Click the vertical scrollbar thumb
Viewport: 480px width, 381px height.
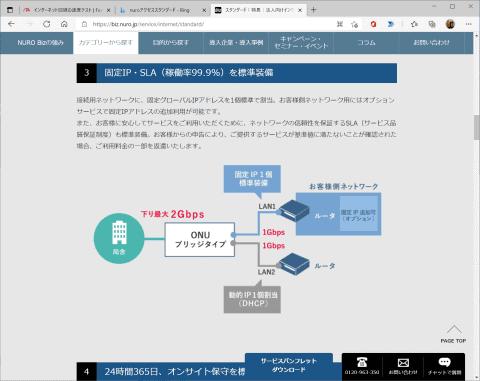coord(477,127)
